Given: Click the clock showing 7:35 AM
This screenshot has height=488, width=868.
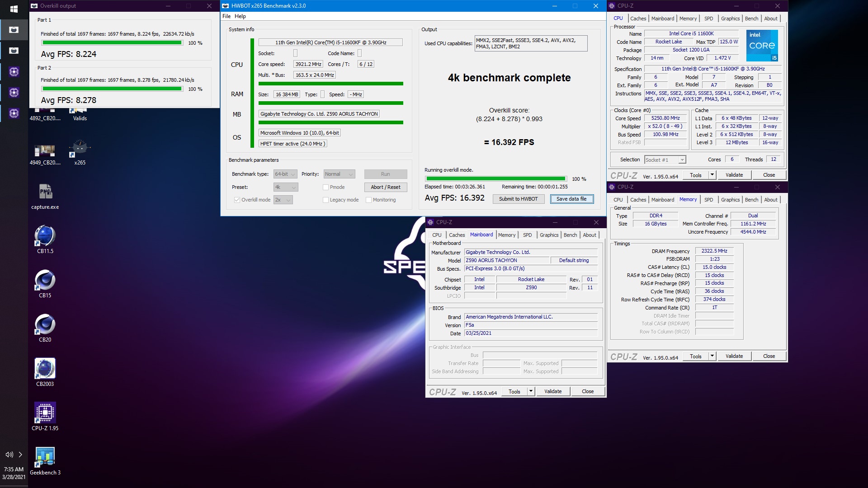Looking at the screenshot, I should (x=14, y=469).
